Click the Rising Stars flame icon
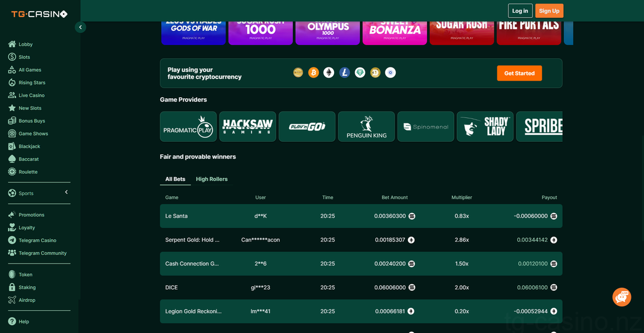 point(12,83)
